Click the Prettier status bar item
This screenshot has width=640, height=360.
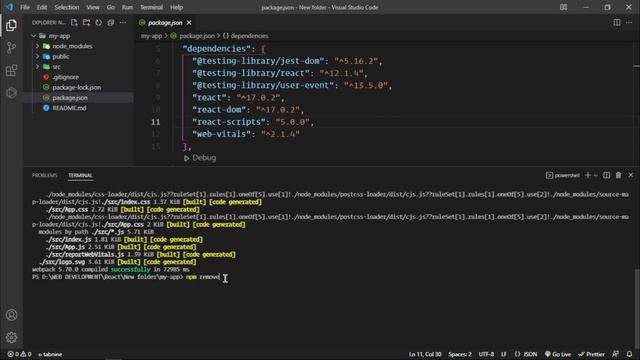coord(591,354)
